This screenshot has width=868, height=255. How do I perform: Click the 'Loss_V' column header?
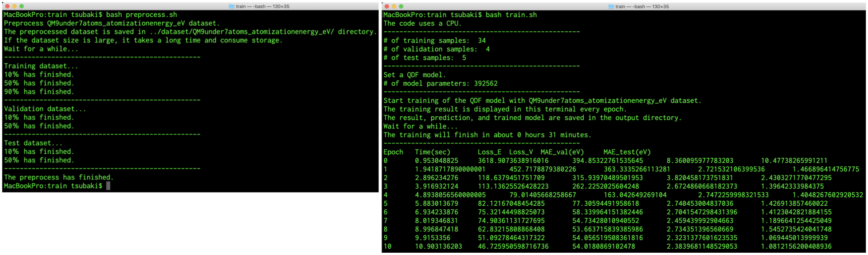tap(521, 152)
